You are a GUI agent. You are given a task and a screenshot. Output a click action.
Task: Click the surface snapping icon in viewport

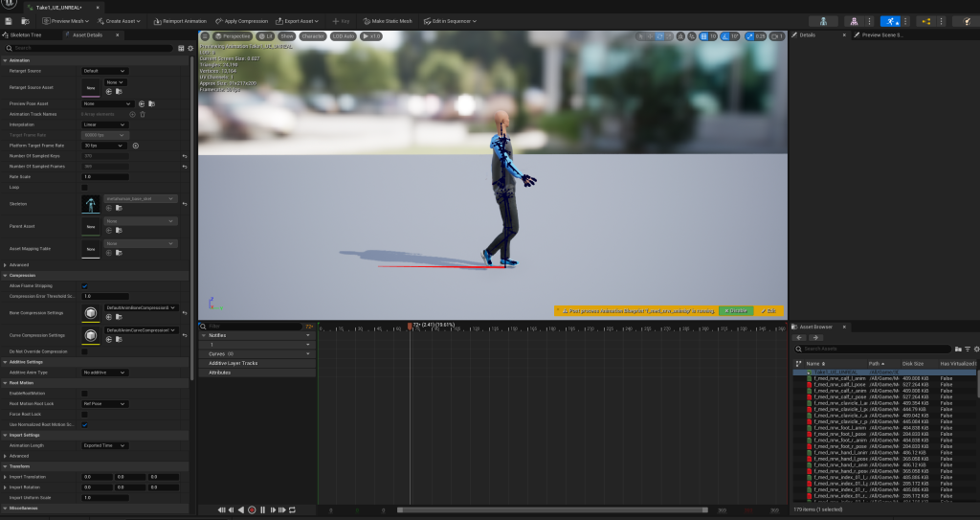pyautogui.click(x=692, y=36)
